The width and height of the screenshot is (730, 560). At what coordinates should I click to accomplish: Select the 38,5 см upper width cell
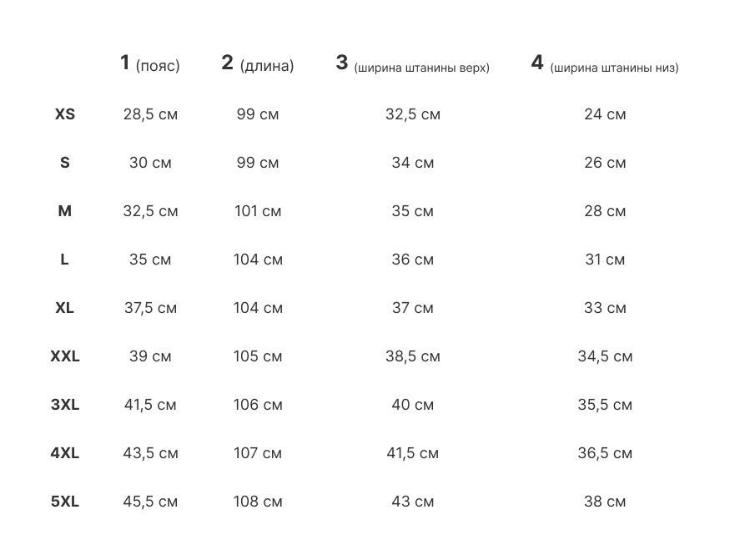(412, 356)
